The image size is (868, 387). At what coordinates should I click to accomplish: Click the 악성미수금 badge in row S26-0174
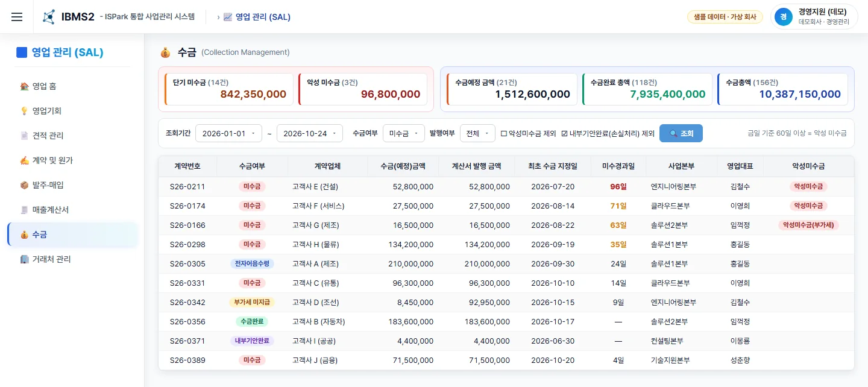click(808, 206)
